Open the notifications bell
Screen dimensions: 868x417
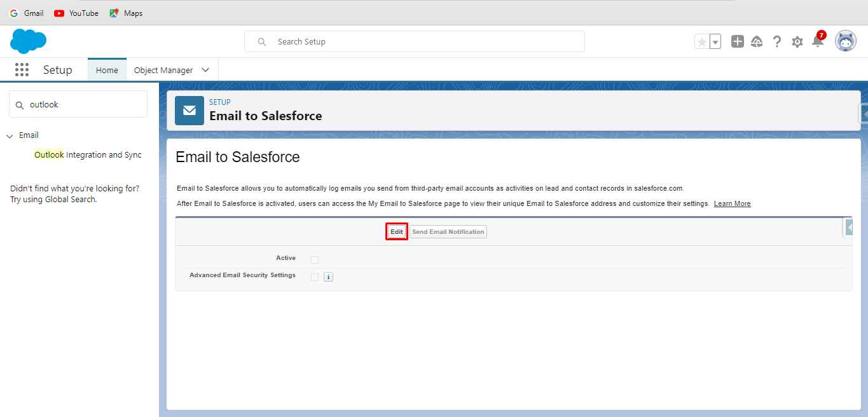point(818,41)
